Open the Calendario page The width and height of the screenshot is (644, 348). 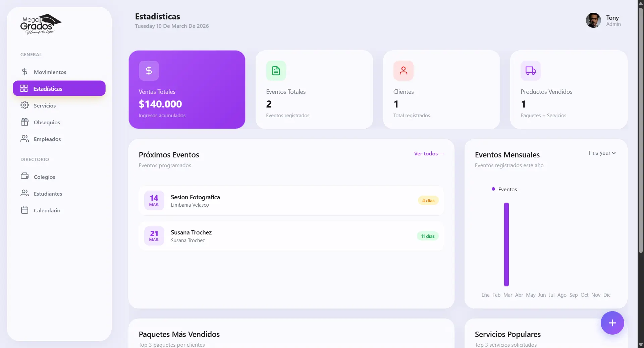point(47,210)
